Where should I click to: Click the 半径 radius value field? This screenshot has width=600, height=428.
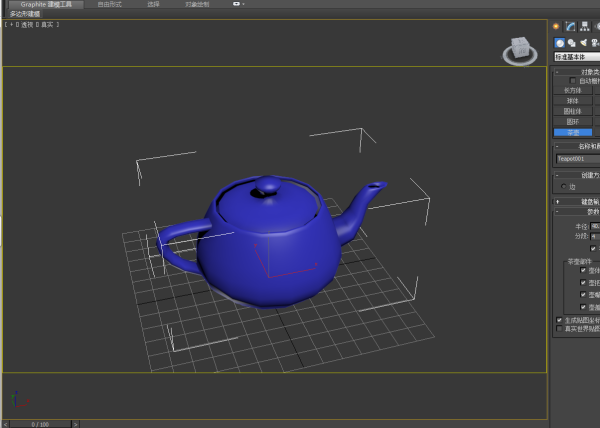pyautogui.click(x=595, y=226)
